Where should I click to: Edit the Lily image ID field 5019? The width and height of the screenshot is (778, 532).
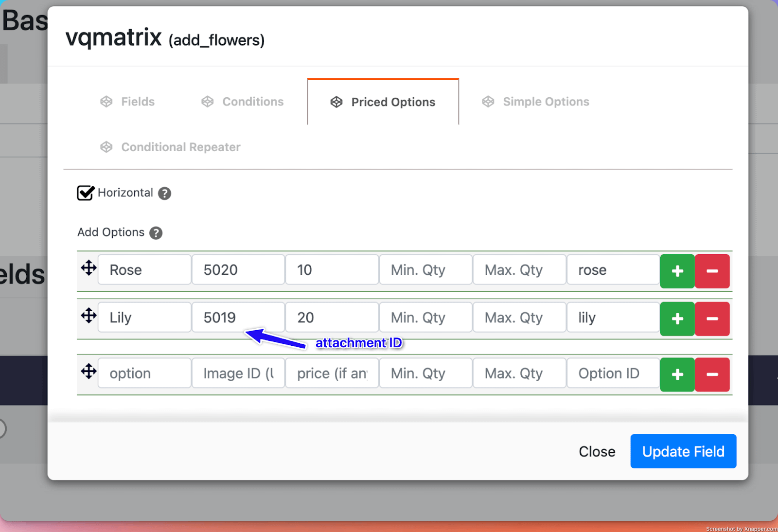238,318
